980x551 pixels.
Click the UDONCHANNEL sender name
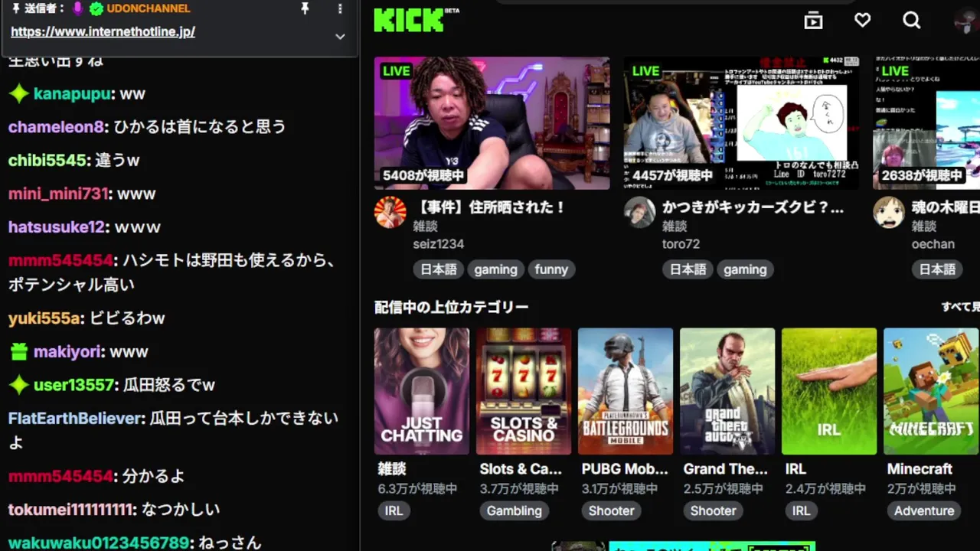pyautogui.click(x=149, y=8)
